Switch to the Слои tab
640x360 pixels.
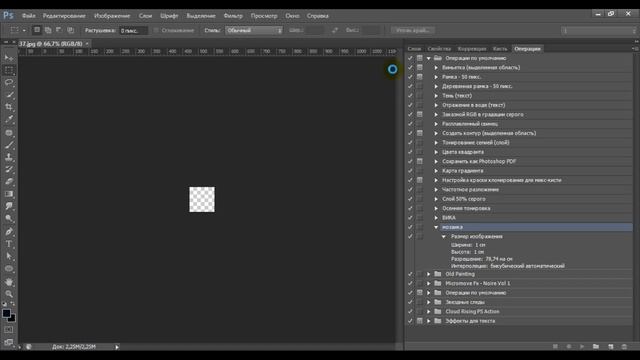(414, 49)
